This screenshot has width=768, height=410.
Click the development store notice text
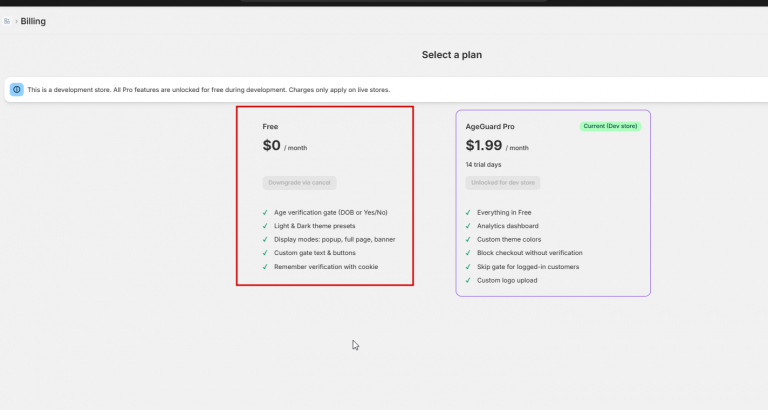(x=209, y=90)
